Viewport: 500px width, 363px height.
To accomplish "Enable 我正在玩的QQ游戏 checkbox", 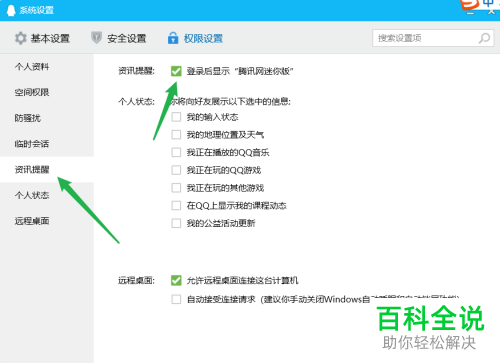I will tap(176, 170).
